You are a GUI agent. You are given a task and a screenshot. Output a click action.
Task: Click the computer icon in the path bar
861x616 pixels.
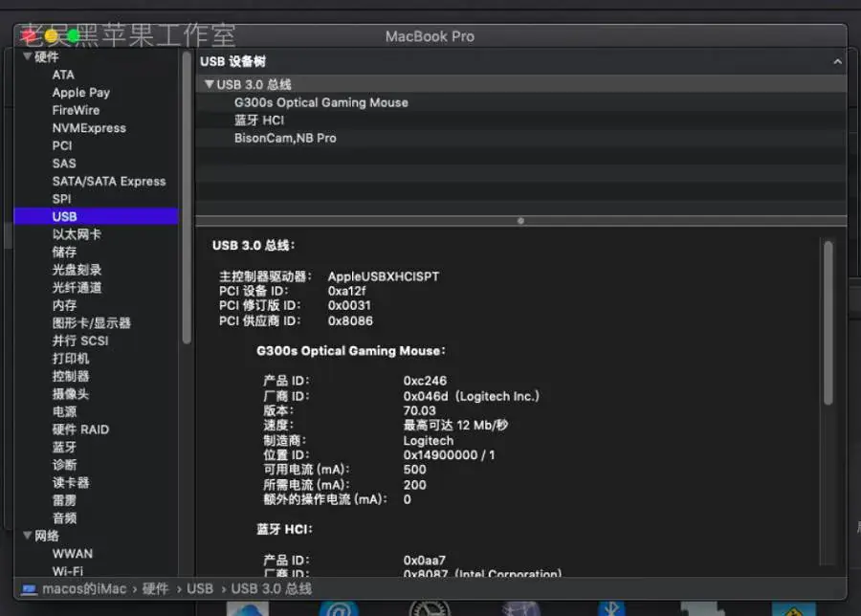tap(29, 589)
